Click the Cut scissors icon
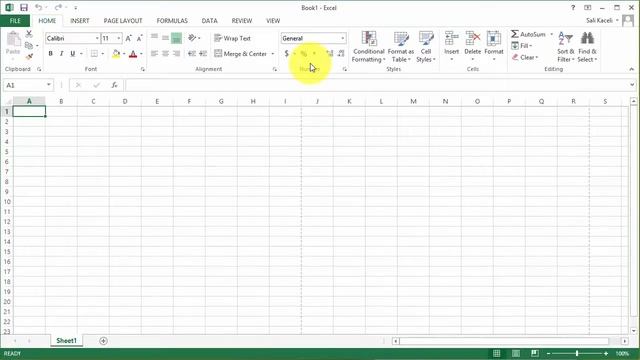This screenshot has height=360, width=640. pos(29,34)
